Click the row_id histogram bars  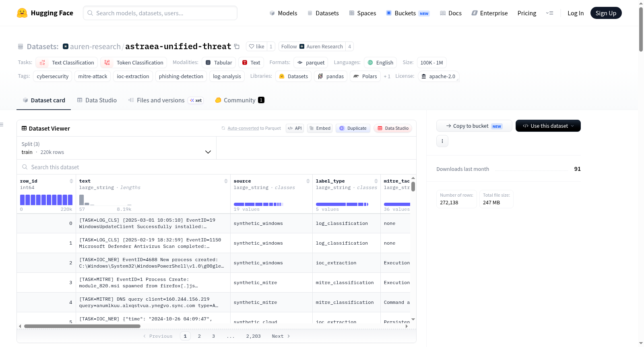(x=46, y=200)
